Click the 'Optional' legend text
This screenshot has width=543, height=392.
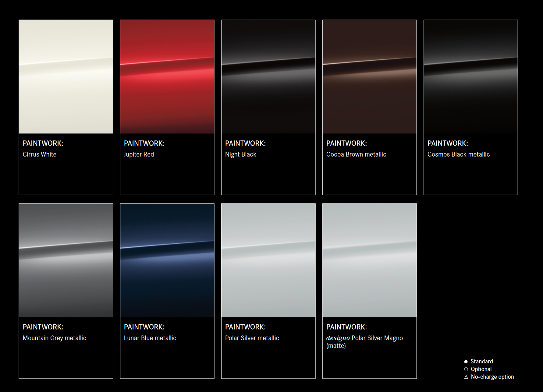pos(481,369)
